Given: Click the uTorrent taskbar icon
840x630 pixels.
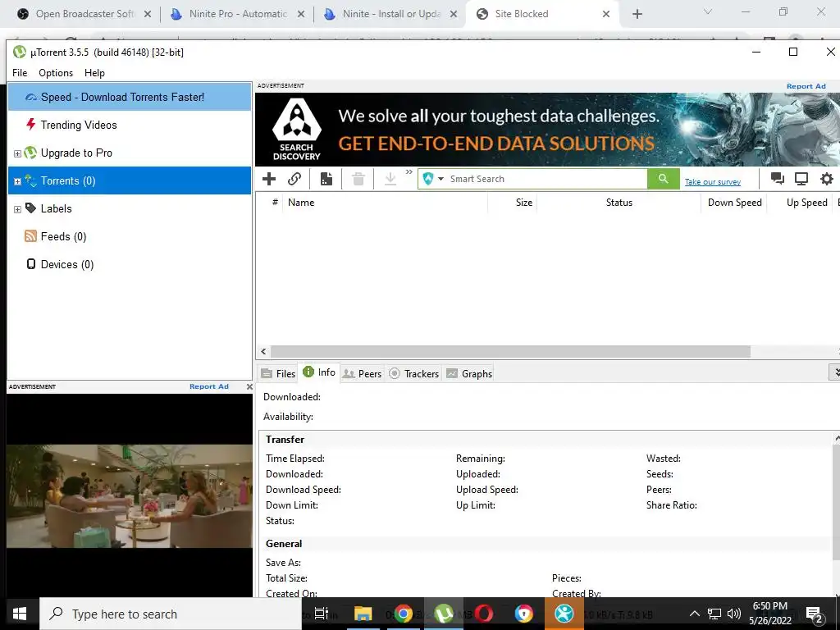Looking at the screenshot, I should pyautogui.click(x=444, y=614).
